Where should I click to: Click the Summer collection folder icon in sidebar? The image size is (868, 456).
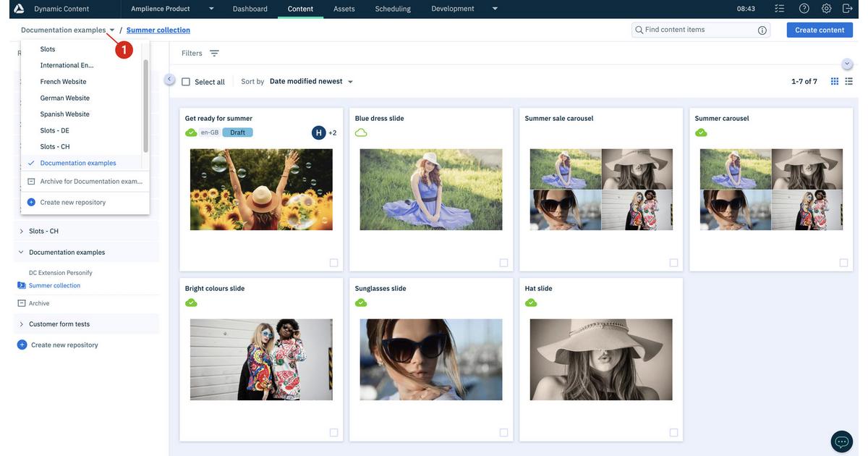[22, 285]
